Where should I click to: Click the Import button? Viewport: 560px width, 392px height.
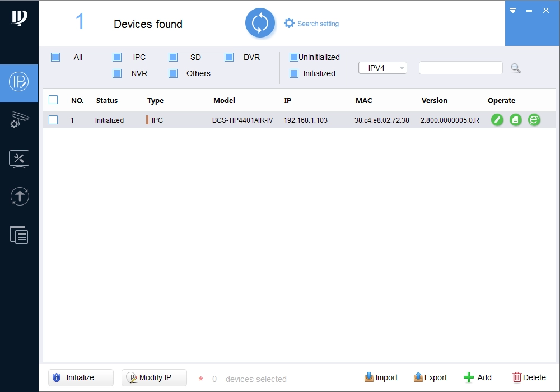tap(381, 377)
